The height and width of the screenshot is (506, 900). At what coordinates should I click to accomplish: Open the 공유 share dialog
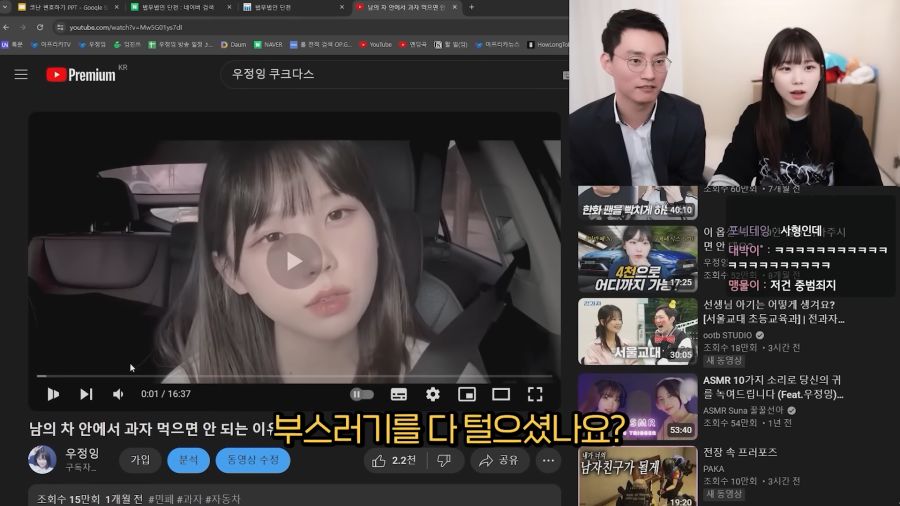click(x=499, y=461)
